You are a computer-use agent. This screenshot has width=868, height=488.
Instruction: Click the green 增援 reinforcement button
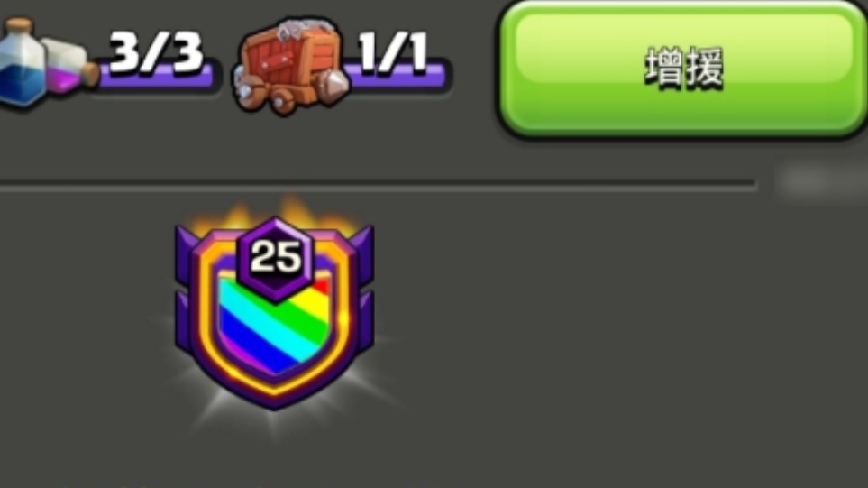(x=682, y=69)
